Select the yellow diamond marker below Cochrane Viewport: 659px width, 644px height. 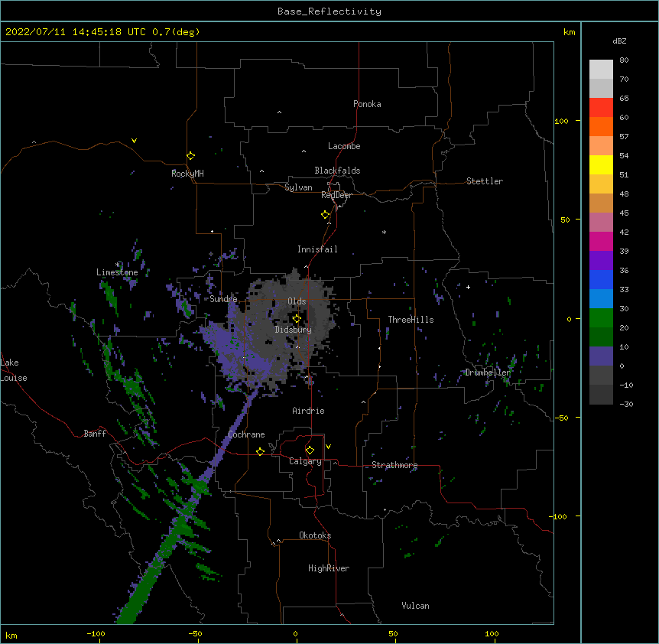tap(260, 451)
